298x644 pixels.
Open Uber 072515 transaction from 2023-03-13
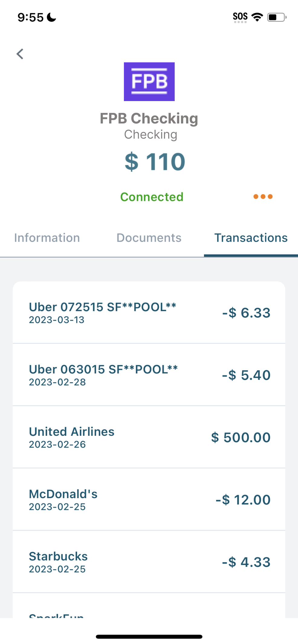pyautogui.click(x=149, y=313)
